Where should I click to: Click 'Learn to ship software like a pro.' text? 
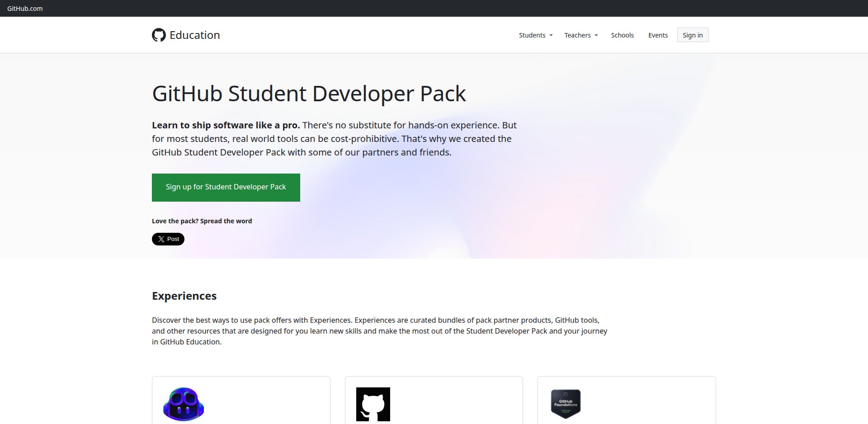click(x=226, y=125)
